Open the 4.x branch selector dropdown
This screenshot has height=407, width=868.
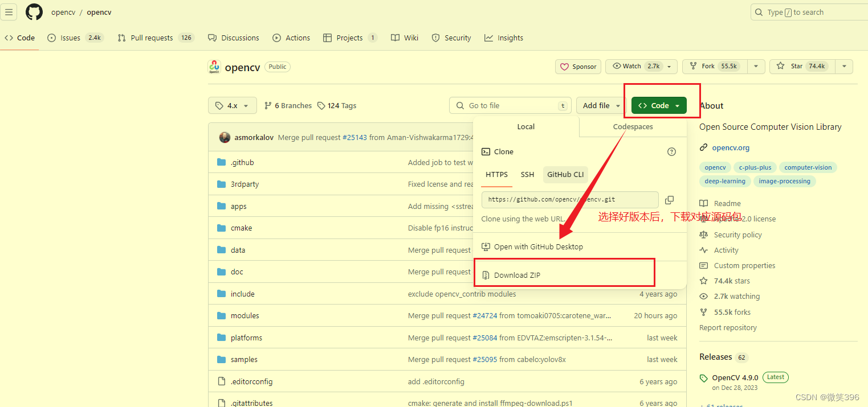pyautogui.click(x=233, y=106)
